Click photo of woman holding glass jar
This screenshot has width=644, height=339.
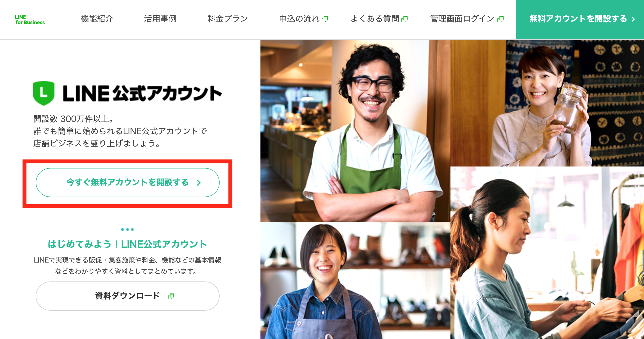point(547,103)
